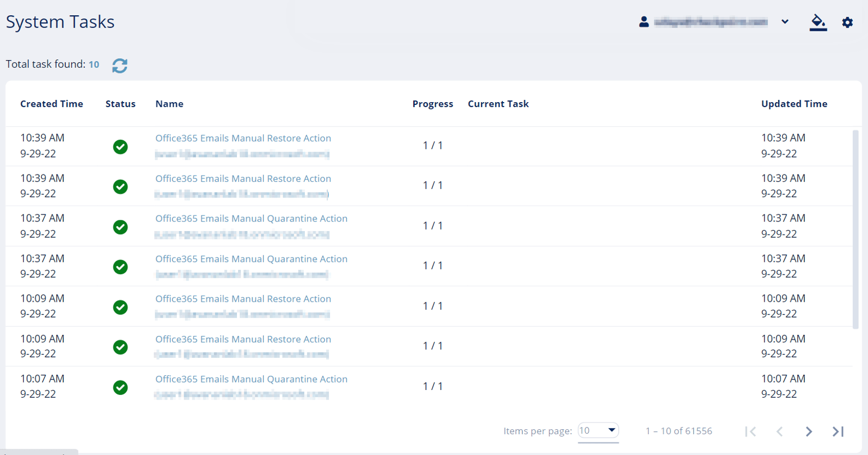
Task: Click the green success status on first task
Action: tap(120, 147)
